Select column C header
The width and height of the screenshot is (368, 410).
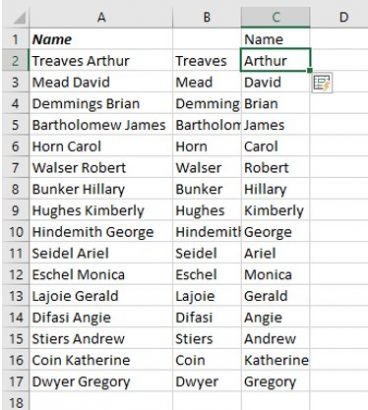276,17
